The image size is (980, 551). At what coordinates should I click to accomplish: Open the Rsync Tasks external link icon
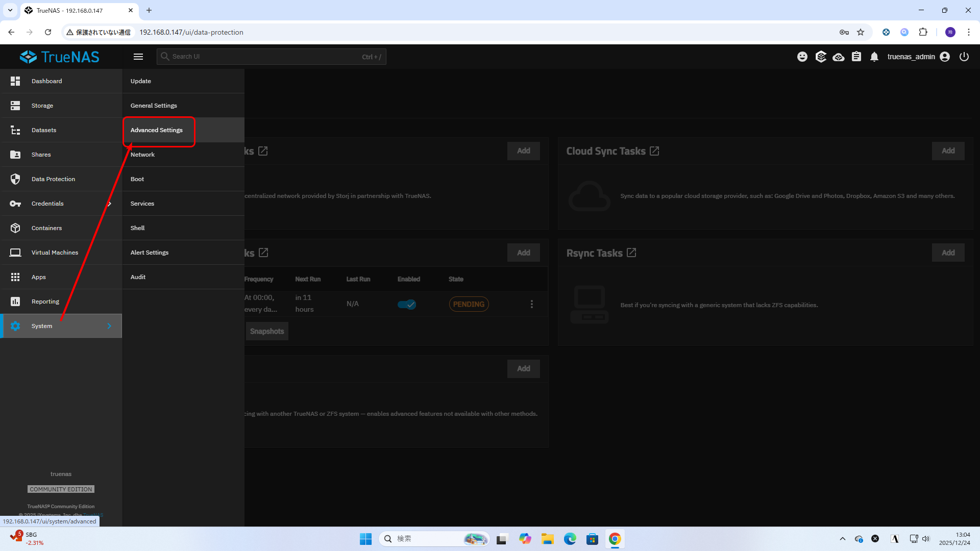[631, 253]
